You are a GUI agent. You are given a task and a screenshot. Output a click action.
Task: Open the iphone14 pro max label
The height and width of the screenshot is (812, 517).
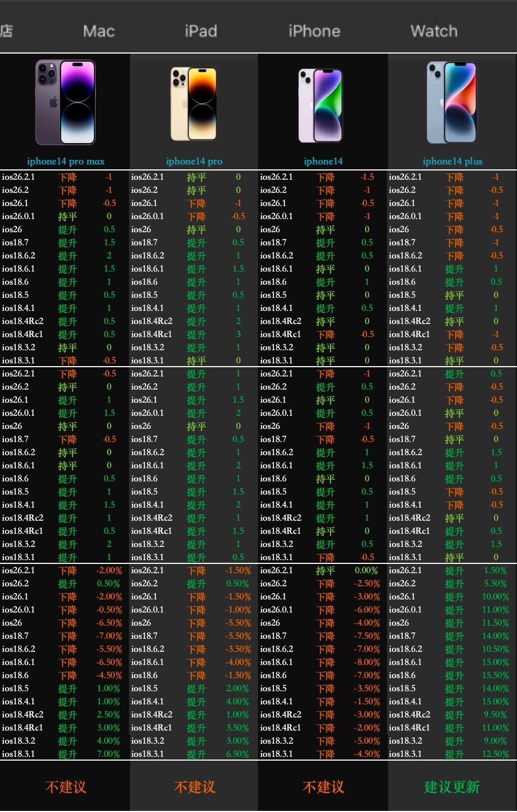tap(66, 161)
